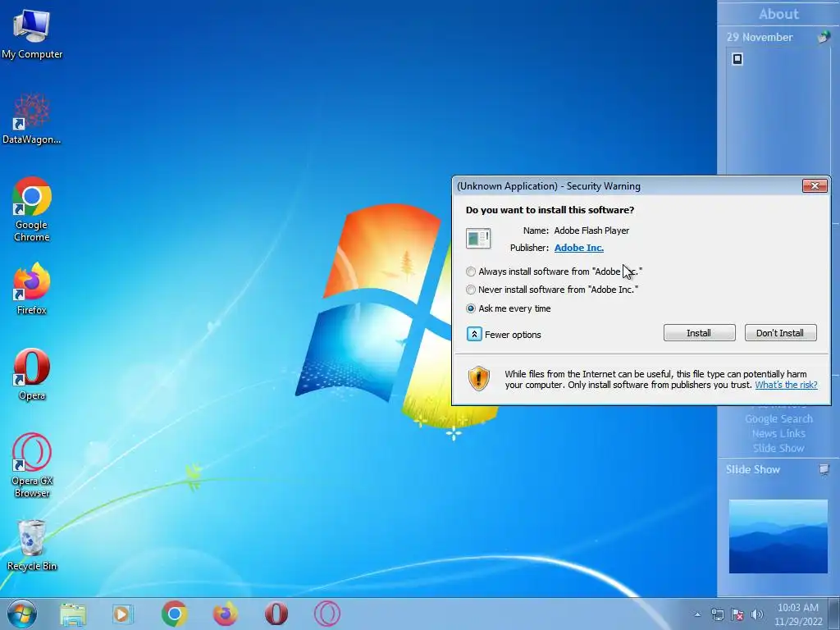Open the Recycle Bin

coord(32,546)
